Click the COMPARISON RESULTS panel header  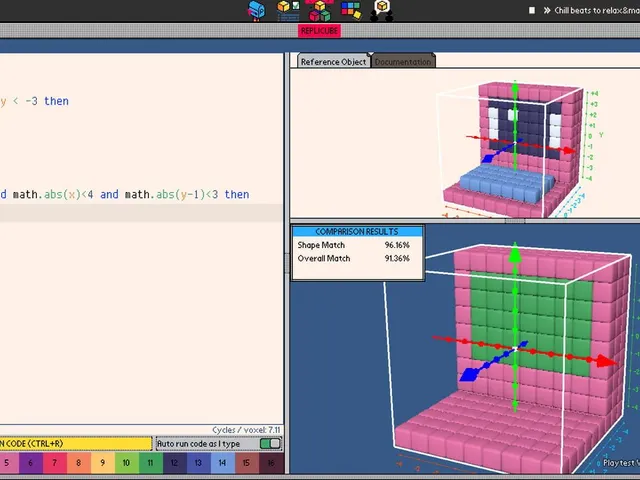click(x=358, y=231)
